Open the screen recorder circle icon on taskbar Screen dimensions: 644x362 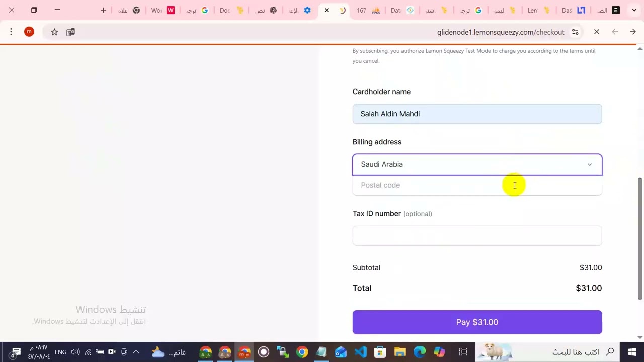(x=264, y=352)
